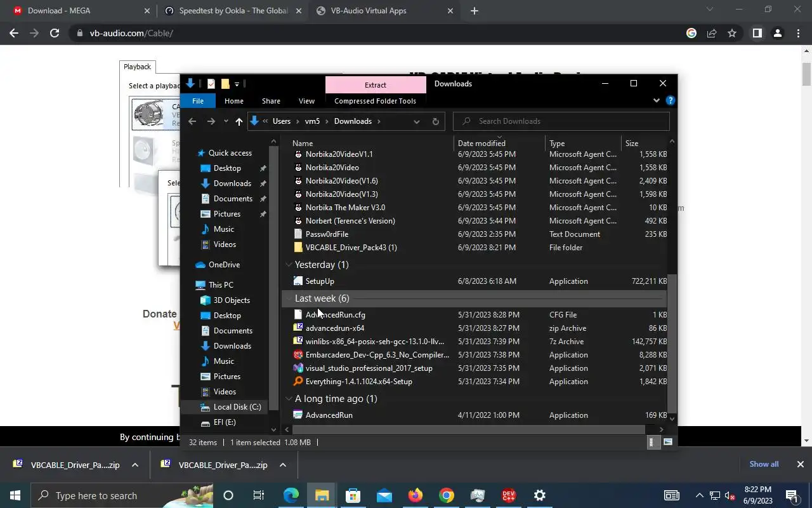This screenshot has width=812, height=508.
Task: Switch to the Home ribbon tab
Action: coord(233,101)
